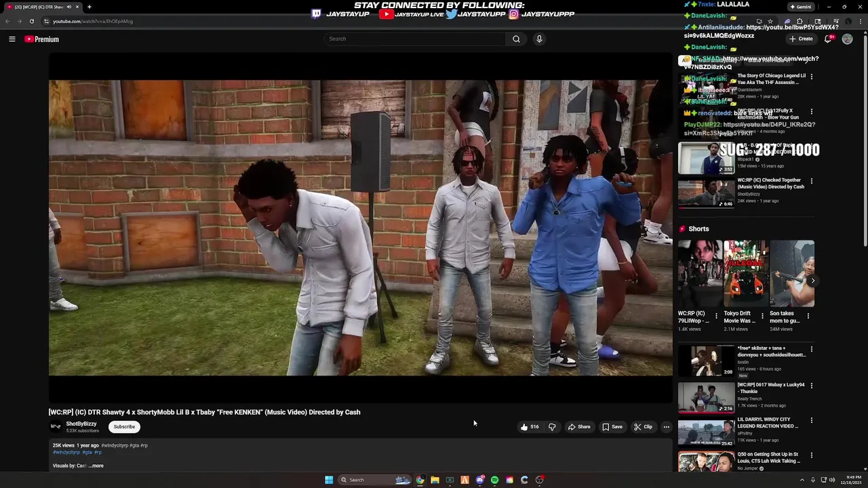
Task: Open Q50 on Getting Shot Up video
Action: (x=706, y=462)
